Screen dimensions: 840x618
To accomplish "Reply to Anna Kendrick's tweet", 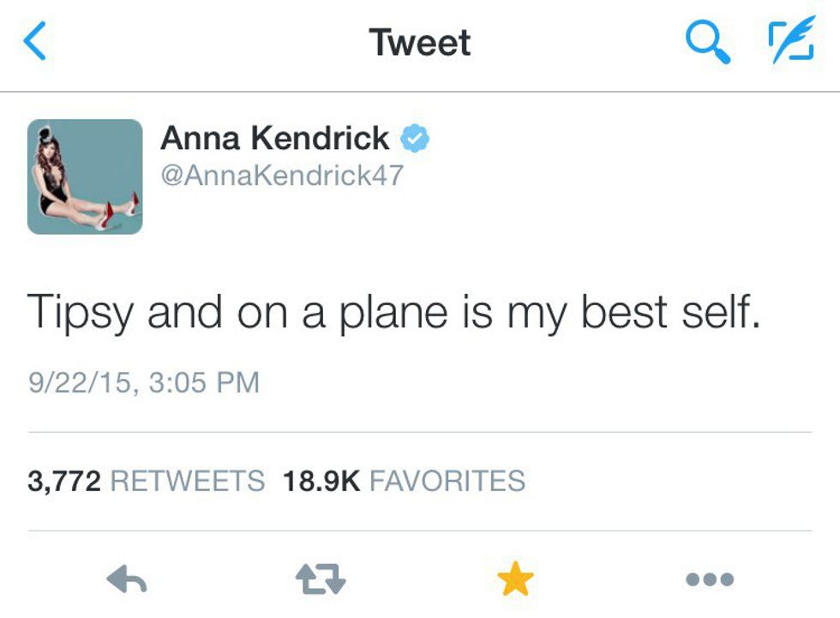I will click(127, 580).
